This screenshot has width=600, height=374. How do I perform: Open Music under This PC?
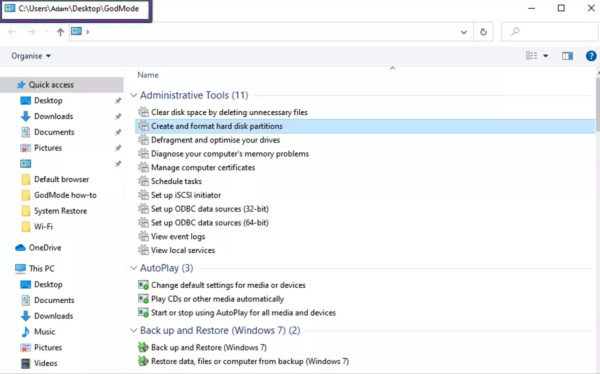[x=44, y=332]
